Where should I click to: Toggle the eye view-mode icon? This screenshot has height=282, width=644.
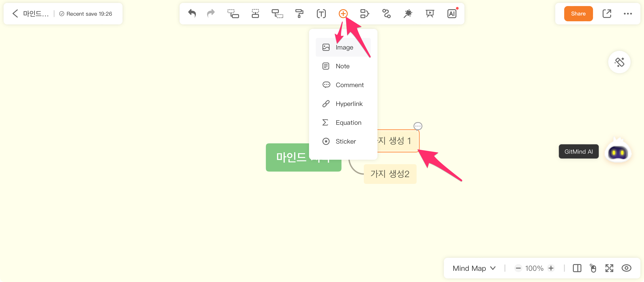point(626,268)
